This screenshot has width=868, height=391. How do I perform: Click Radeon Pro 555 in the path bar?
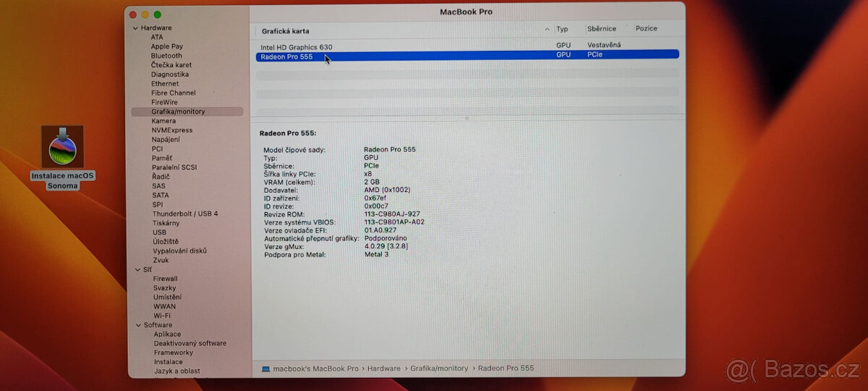click(506, 369)
